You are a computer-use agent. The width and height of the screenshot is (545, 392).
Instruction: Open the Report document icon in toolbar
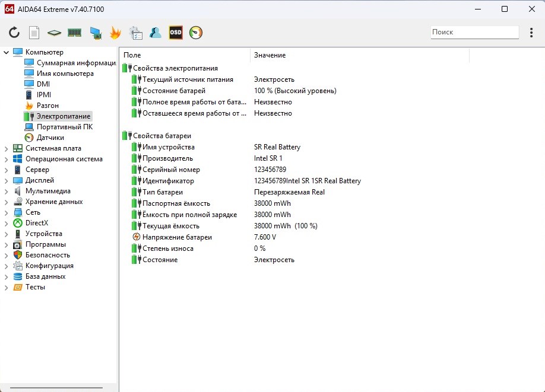click(34, 33)
